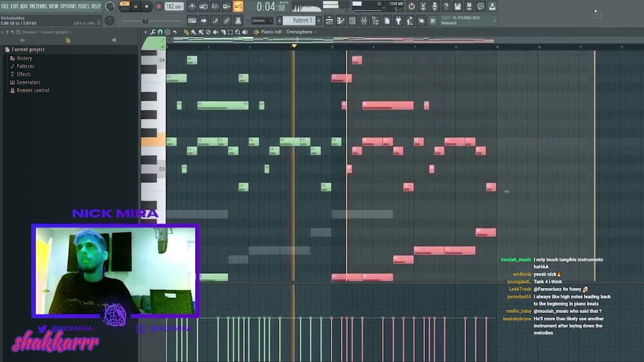Open the VIEW menu
The height and width of the screenshot is (362, 644).
[x=53, y=6]
